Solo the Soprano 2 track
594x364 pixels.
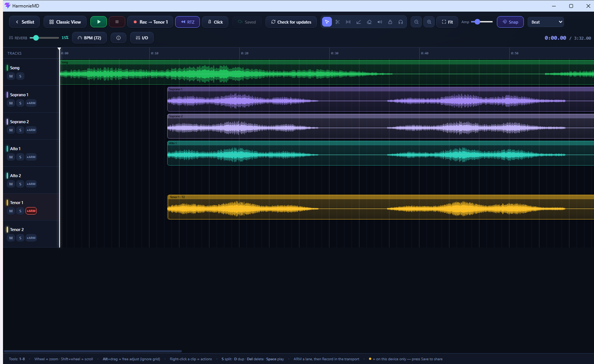point(20,130)
